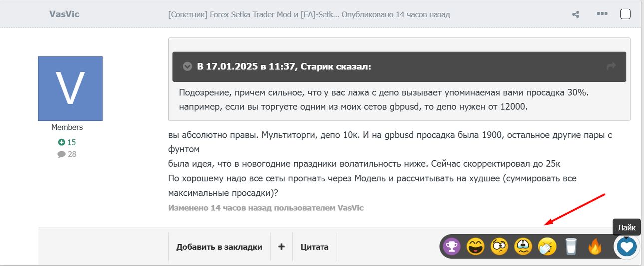Tick the post selection checkbox
Screen dimensions: 644x266
pyautogui.click(x=625, y=14)
